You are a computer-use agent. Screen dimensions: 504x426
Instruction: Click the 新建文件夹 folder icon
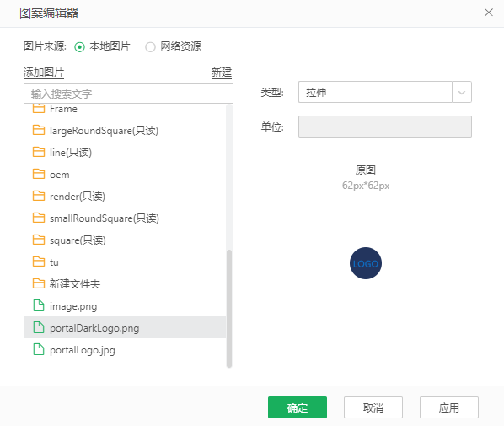point(39,283)
